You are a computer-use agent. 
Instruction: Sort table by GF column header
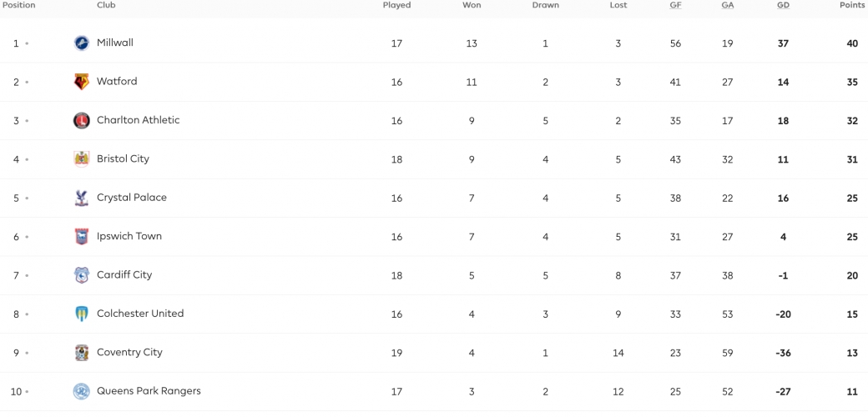(675, 5)
